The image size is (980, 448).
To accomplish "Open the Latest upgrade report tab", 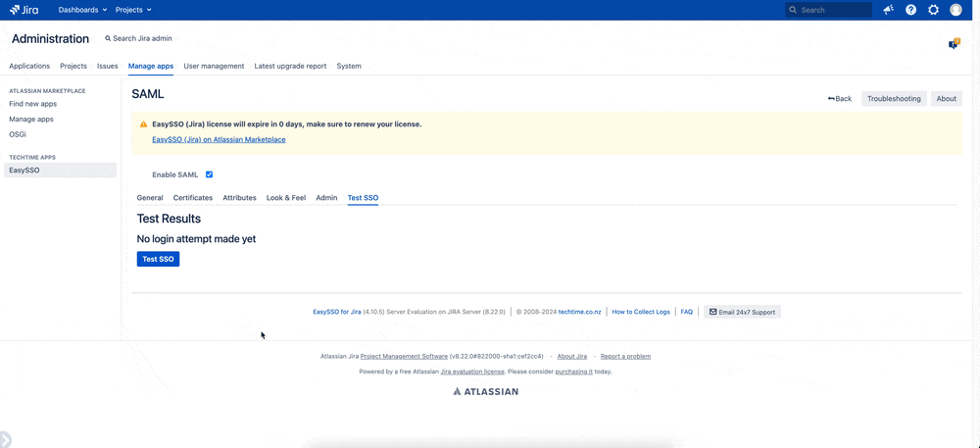I will (x=290, y=67).
